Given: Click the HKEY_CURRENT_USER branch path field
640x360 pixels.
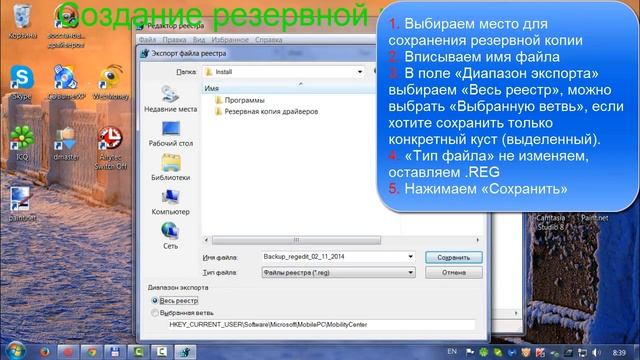Looking at the screenshot, I should (x=322, y=324).
